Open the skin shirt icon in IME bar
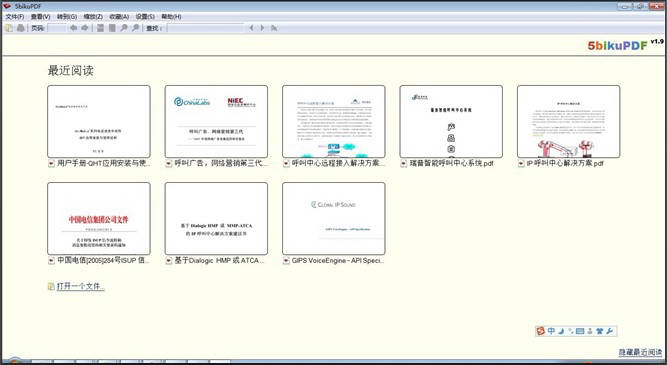This screenshot has height=365, width=667. (600, 331)
